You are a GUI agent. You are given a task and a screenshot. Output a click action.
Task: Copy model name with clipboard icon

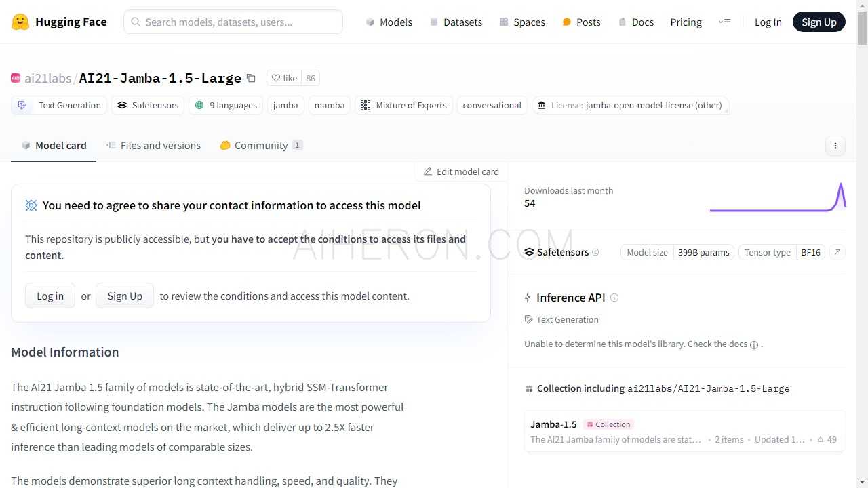251,78
